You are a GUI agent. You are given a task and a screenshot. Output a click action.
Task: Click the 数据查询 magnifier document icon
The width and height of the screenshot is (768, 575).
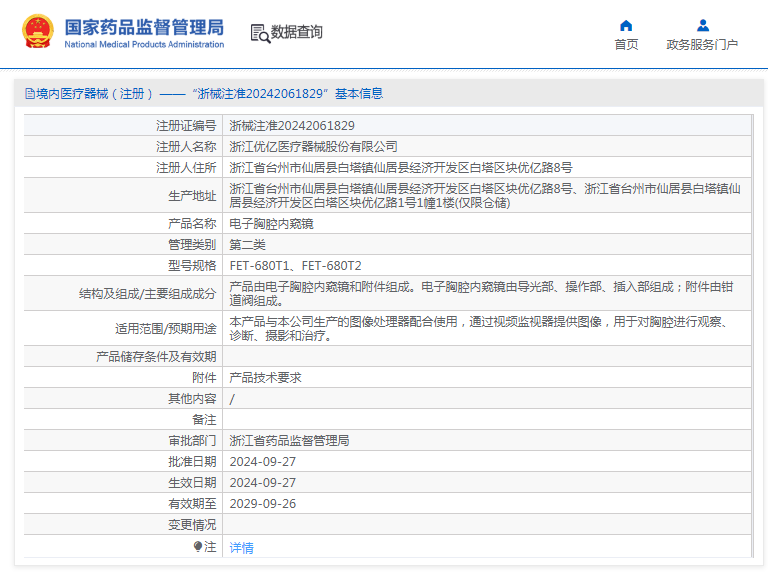(x=259, y=33)
